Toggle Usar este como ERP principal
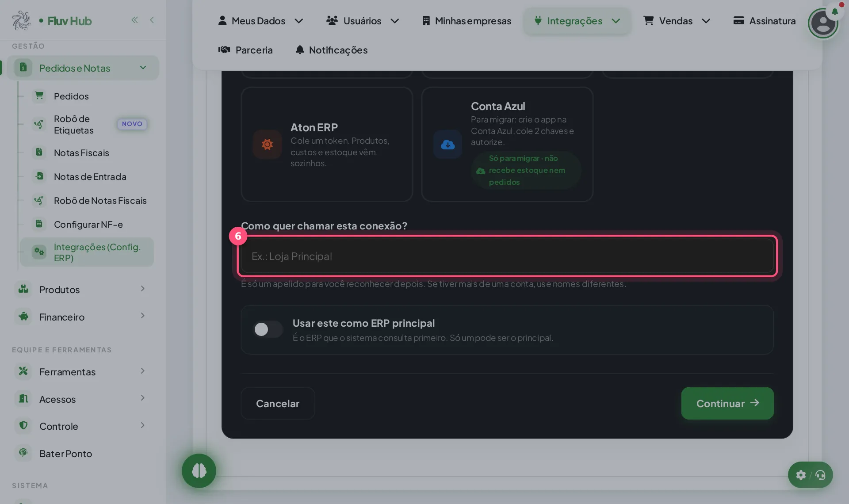Screen dimensions: 849x504 (268, 329)
